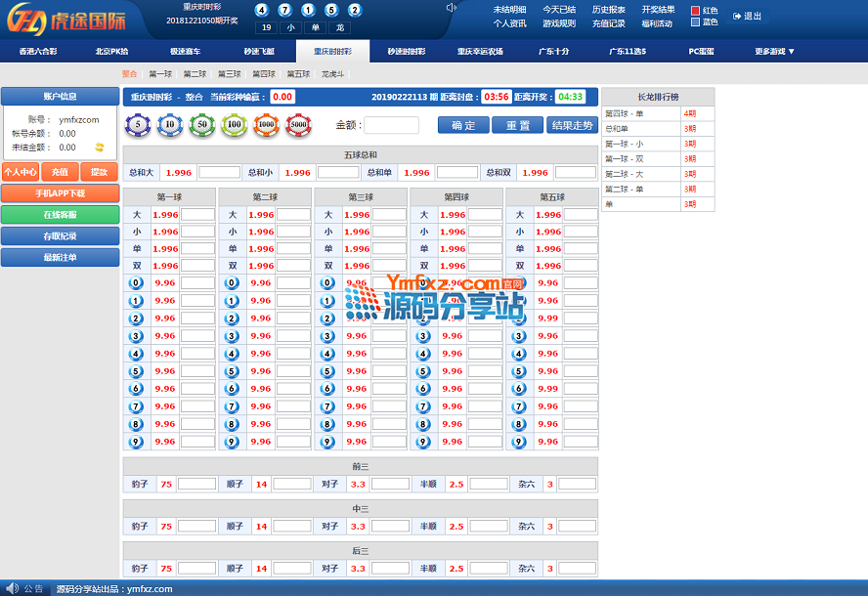The image size is (868, 596).
Task: Open the 北京PK拾 game tab
Action: [x=113, y=51]
